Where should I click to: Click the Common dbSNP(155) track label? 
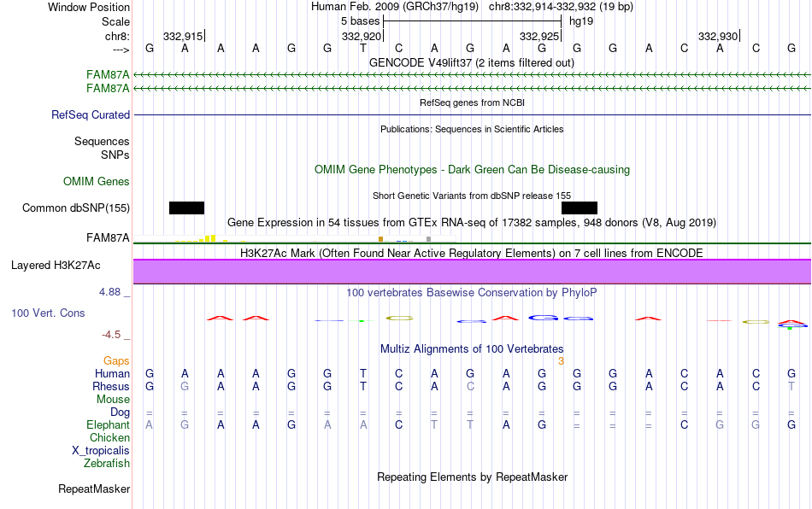[x=76, y=208]
